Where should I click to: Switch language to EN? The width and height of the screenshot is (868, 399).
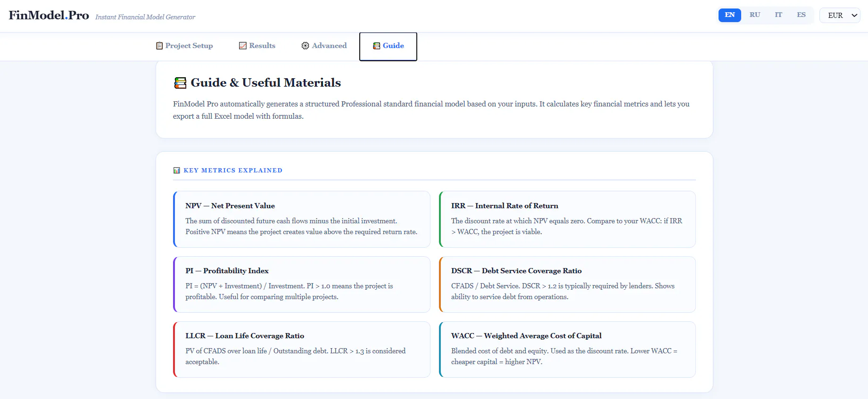point(729,15)
